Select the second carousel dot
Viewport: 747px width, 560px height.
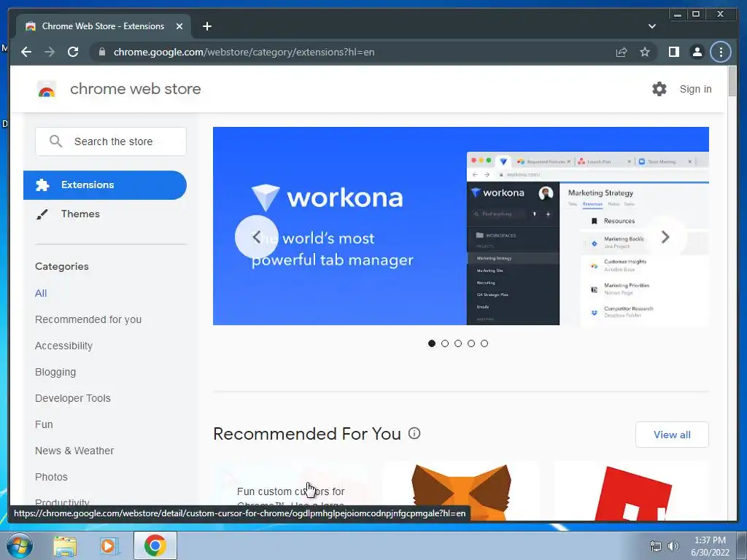click(x=445, y=343)
